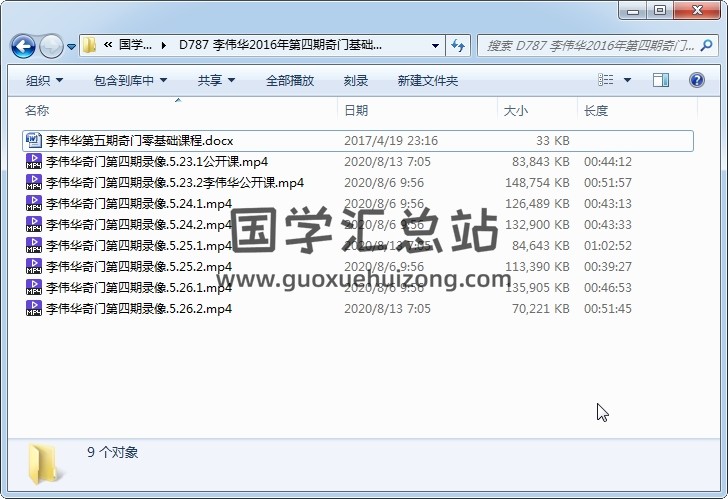728x499 pixels.
Task: Click MP4 icon of 5.25.1 file
Action: [33, 246]
